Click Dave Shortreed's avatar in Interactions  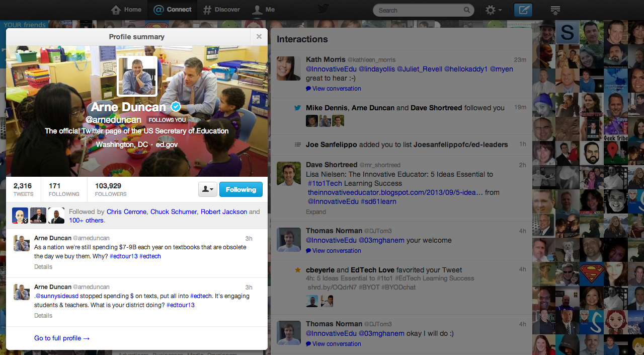tap(289, 174)
